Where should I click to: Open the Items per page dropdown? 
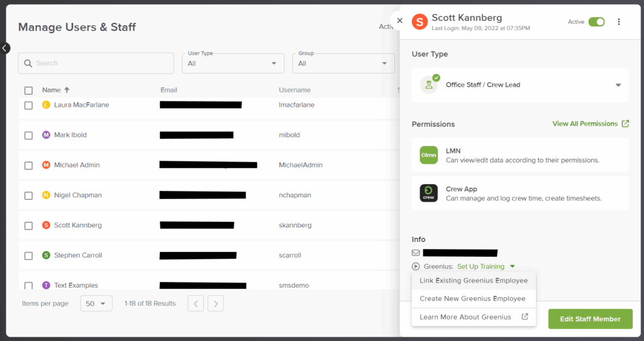[x=96, y=303]
